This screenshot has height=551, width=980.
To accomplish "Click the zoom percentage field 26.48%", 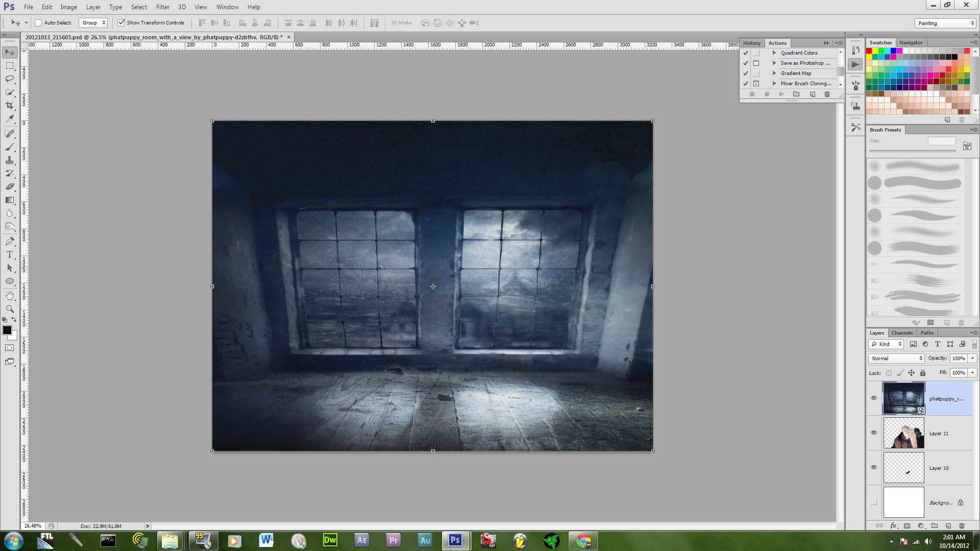I will point(33,526).
